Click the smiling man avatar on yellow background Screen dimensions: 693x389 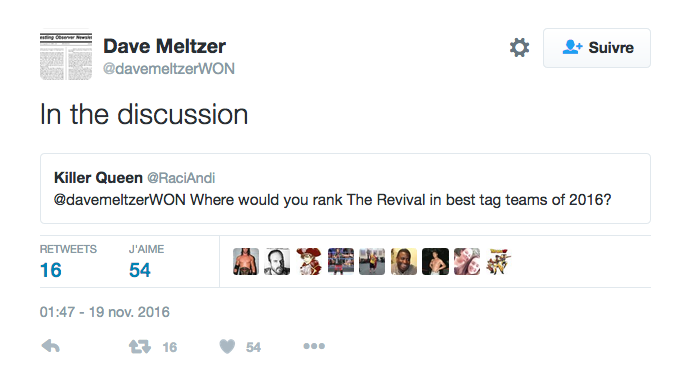tap(404, 261)
